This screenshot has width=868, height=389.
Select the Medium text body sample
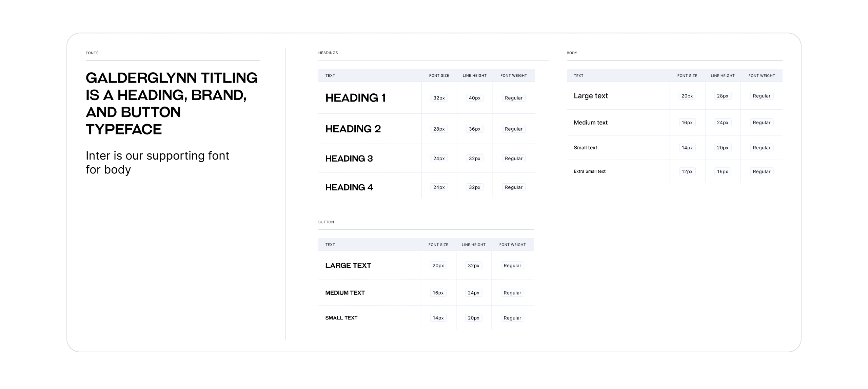tap(590, 123)
